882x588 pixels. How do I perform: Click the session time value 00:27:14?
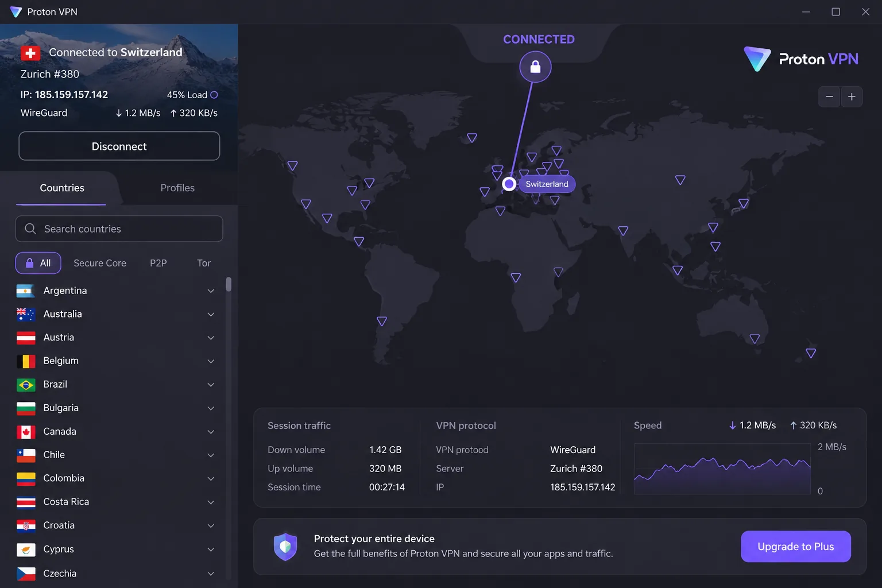point(386,487)
